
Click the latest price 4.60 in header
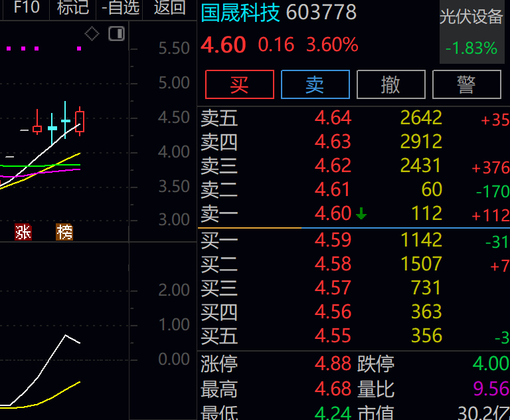point(223,45)
